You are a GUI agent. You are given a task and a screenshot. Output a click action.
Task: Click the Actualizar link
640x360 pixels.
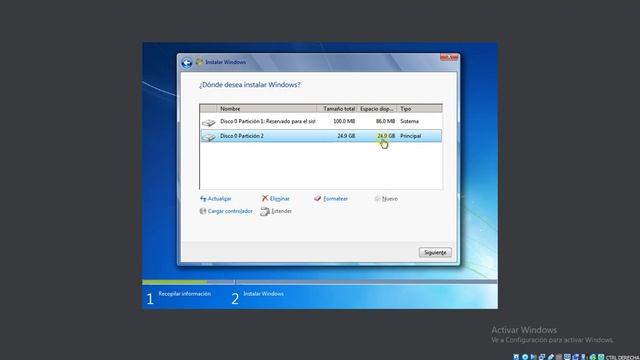(220, 199)
